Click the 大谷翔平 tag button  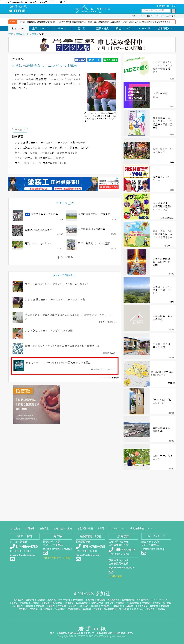pyautogui.click(x=20, y=130)
